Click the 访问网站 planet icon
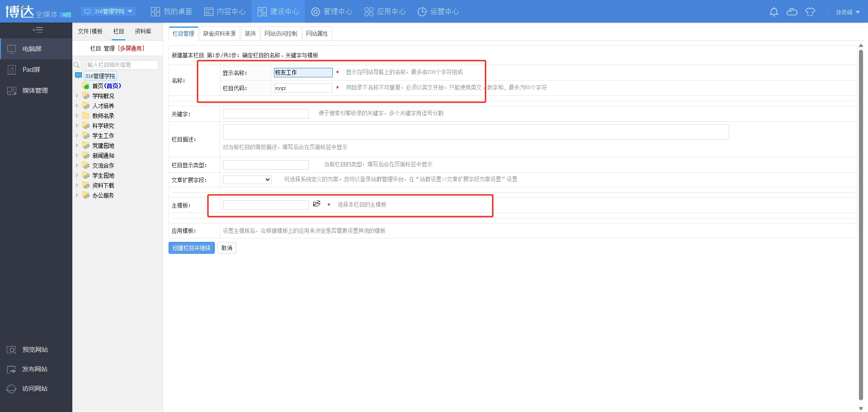The height and width of the screenshot is (412, 868). point(12,388)
